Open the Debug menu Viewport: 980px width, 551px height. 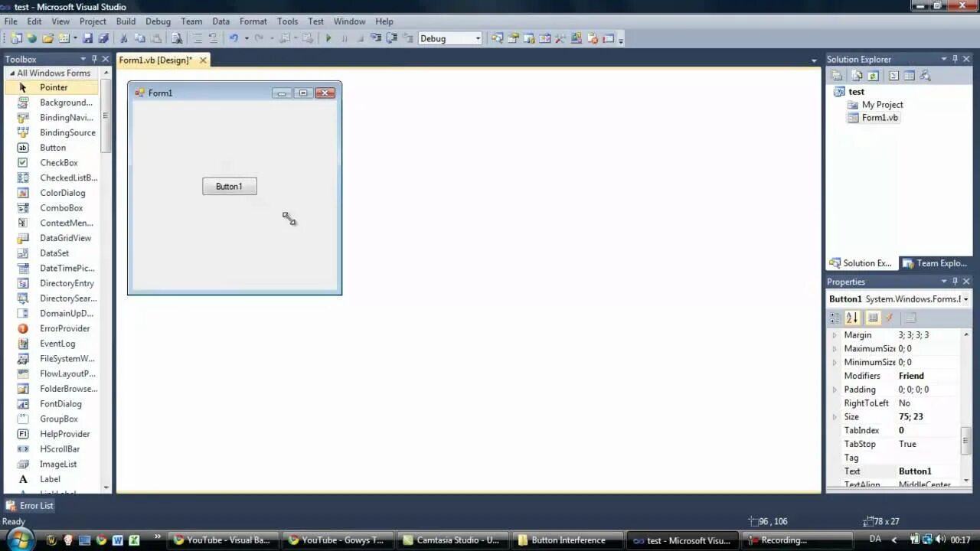tap(158, 21)
